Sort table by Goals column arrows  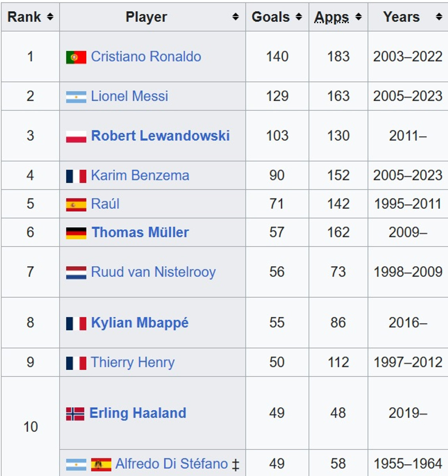[299, 17]
